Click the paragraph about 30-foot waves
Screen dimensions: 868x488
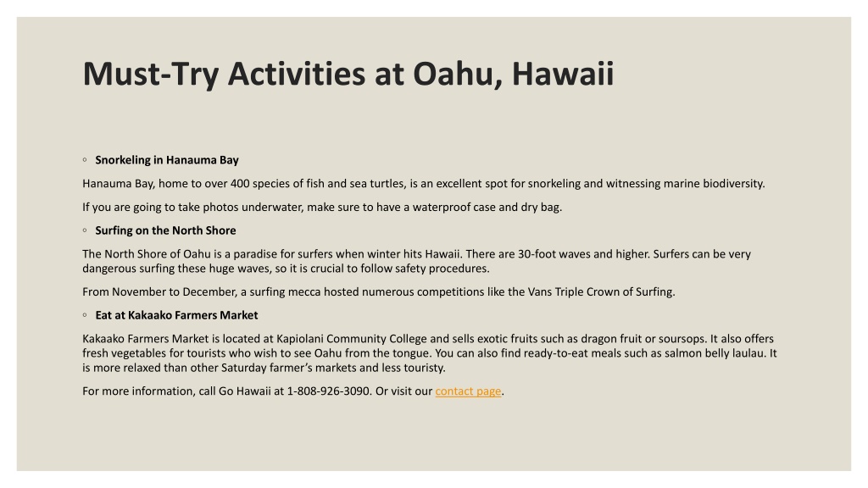point(416,261)
